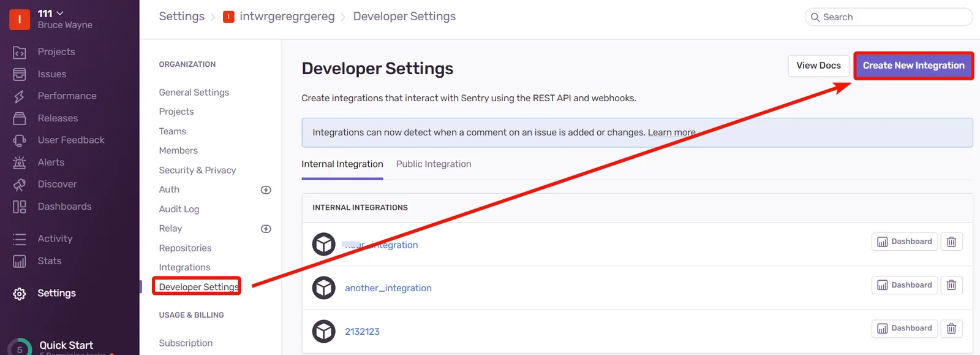This screenshot has height=355, width=980.
Task: Delete the another_integration with its trash icon
Action: pyautogui.click(x=951, y=285)
